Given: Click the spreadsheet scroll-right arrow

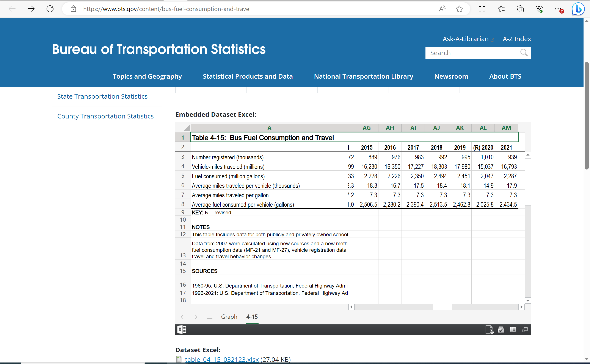Looking at the screenshot, I should click(521, 307).
